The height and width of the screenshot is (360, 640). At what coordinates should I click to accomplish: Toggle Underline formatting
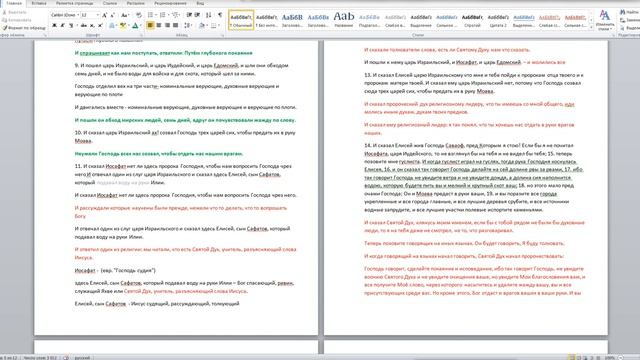pos(71,25)
